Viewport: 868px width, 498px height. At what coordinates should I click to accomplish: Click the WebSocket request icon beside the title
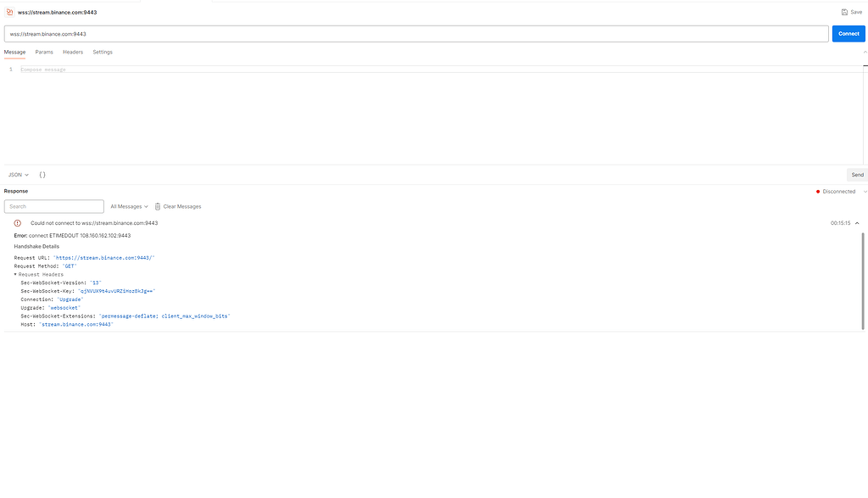[9, 12]
